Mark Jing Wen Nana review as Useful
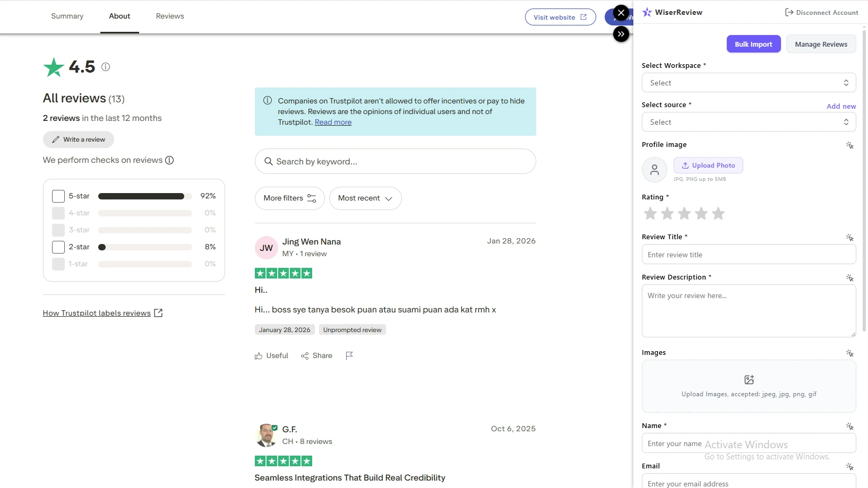 (x=271, y=355)
